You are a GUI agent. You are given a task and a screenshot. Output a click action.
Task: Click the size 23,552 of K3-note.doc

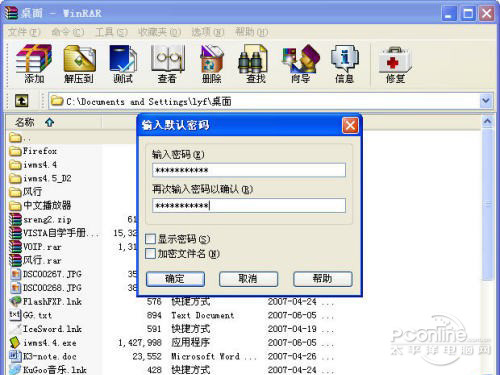(147, 356)
